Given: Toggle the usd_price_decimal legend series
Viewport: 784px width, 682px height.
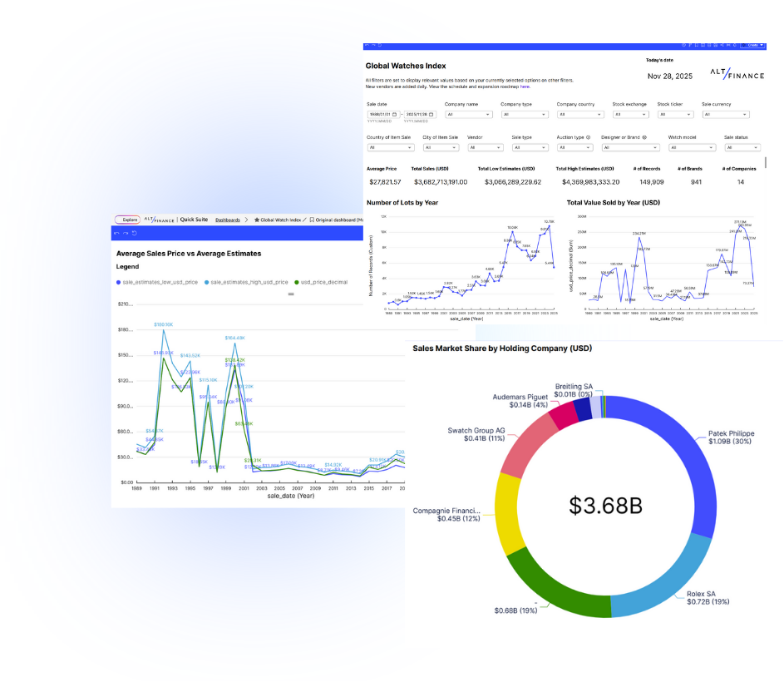Looking at the screenshot, I should tap(323, 283).
